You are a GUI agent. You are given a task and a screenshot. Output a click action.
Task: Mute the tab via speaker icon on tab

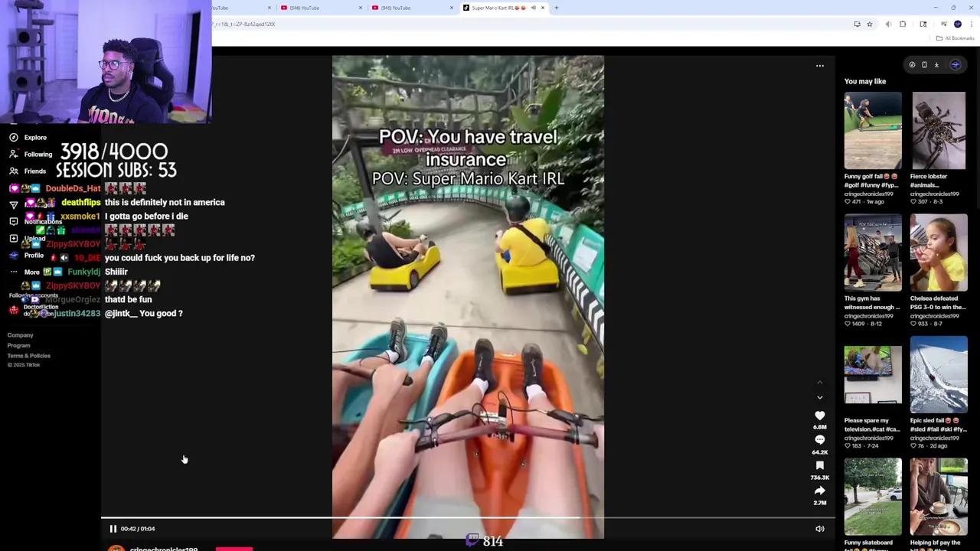[533, 8]
